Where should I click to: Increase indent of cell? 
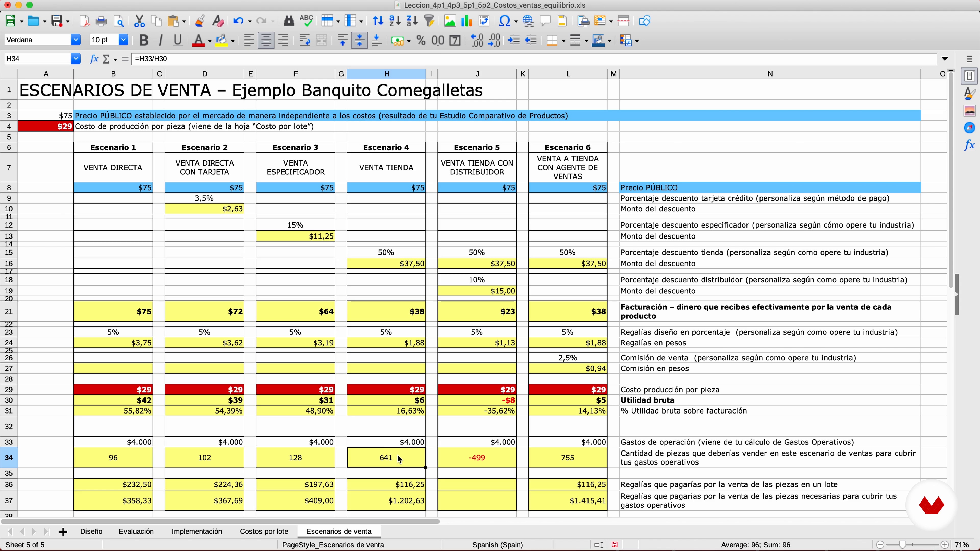tap(513, 40)
